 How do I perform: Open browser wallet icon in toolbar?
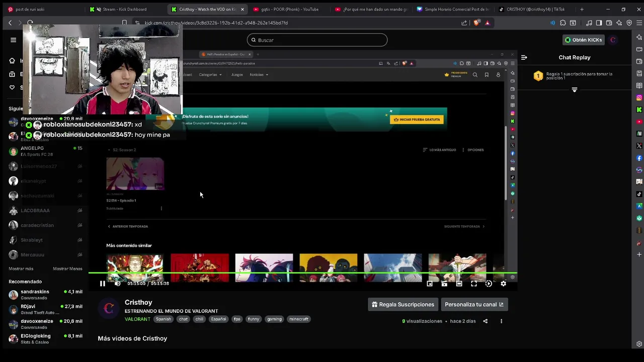click(609, 23)
